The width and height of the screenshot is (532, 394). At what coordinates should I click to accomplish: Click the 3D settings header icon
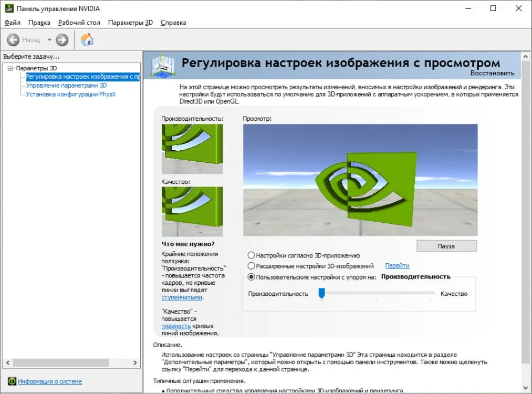click(163, 65)
